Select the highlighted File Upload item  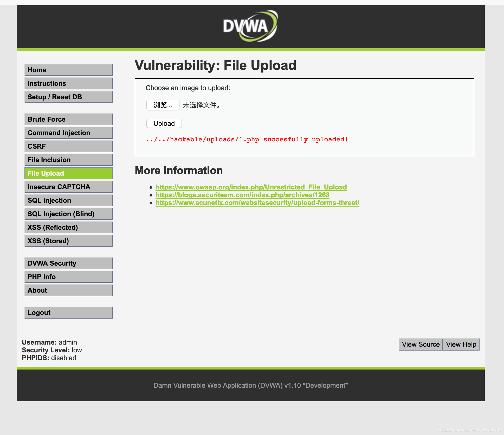point(68,173)
